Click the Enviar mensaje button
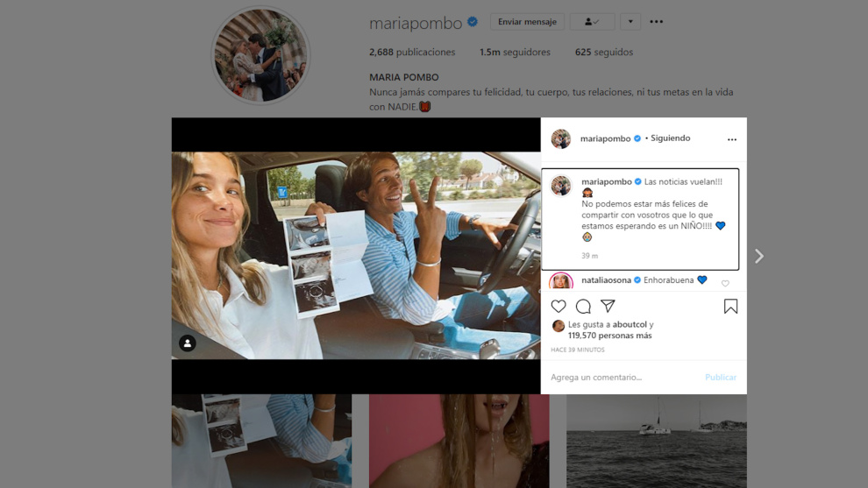This screenshot has height=488, width=868. coord(527,22)
